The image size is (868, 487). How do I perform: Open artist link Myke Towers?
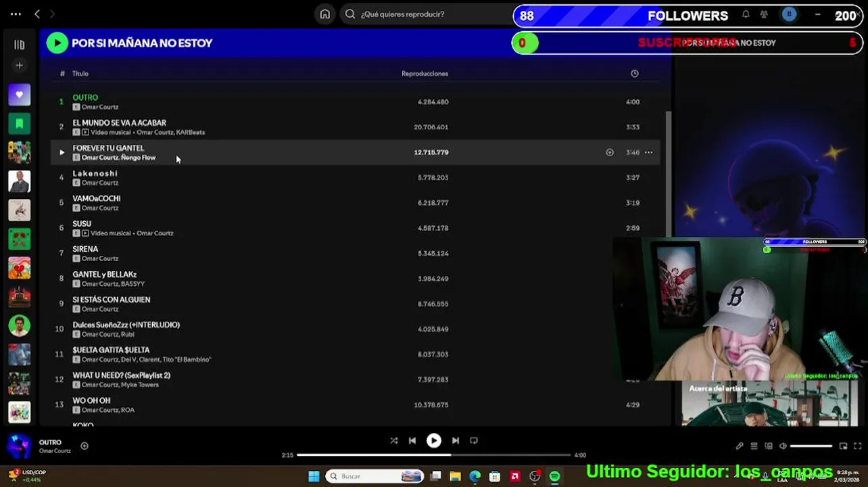(x=140, y=385)
